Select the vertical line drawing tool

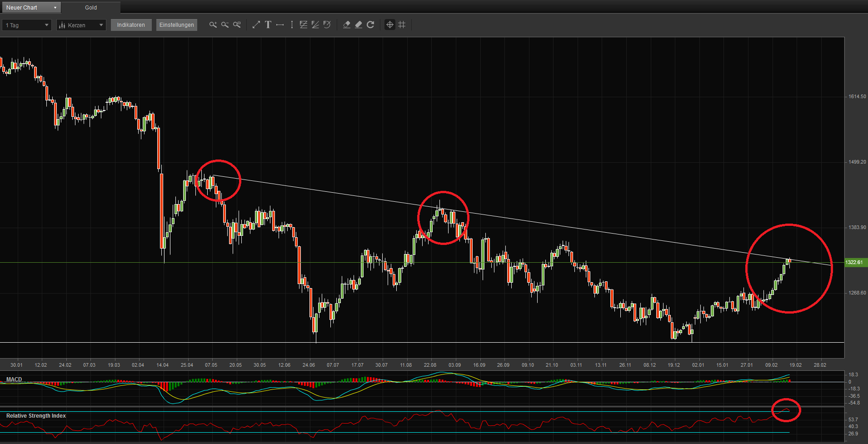pyautogui.click(x=291, y=25)
